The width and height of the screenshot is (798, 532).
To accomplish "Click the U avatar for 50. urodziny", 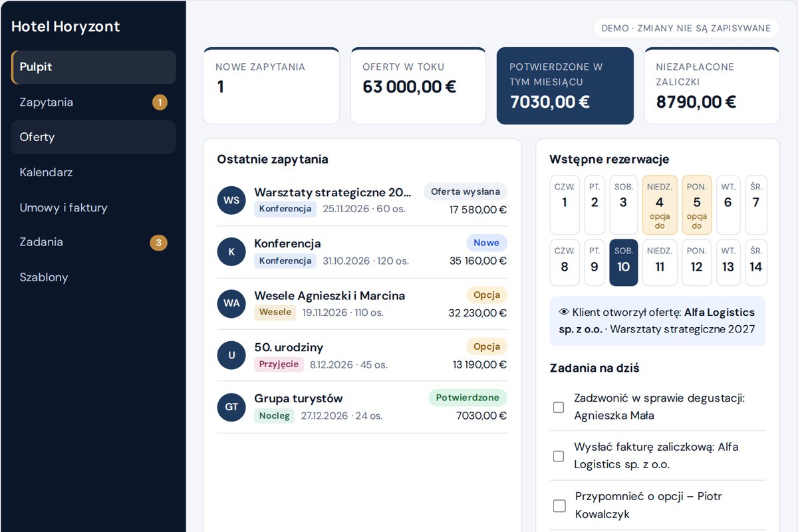I will [x=231, y=355].
